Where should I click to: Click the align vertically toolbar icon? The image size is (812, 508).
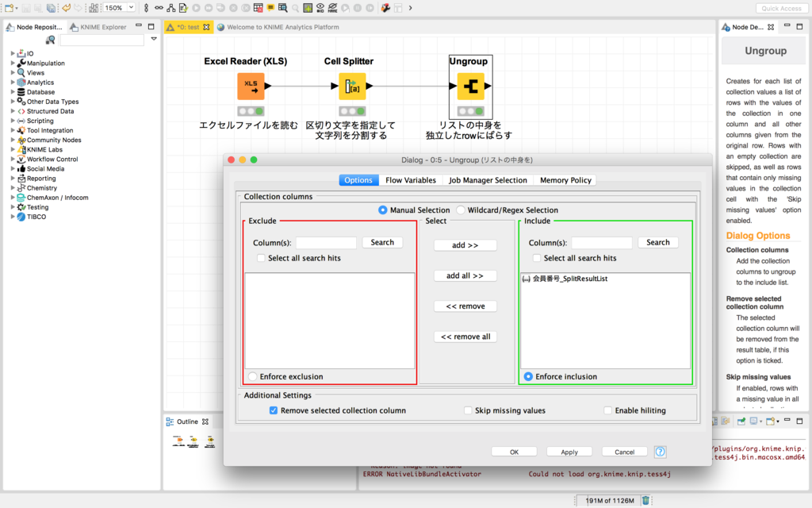point(146,8)
